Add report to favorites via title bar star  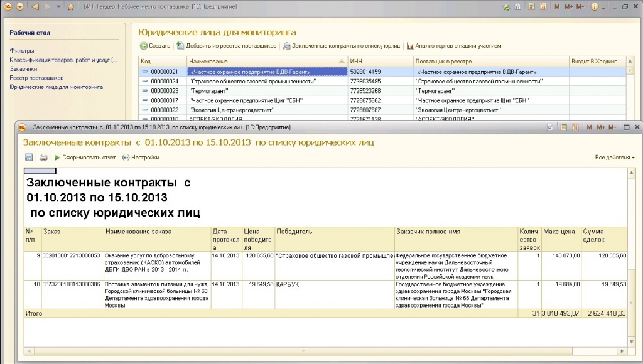(550, 127)
